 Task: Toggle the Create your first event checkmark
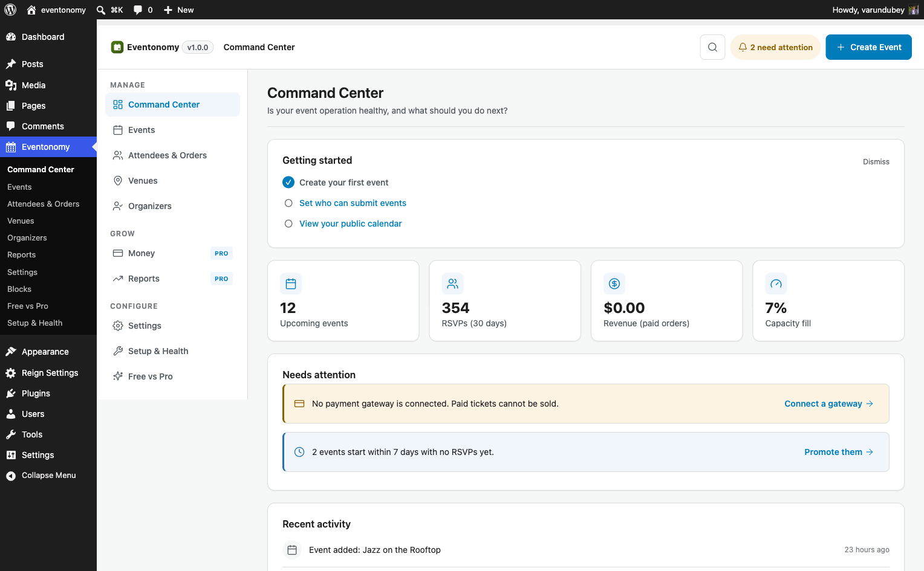tap(288, 182)
